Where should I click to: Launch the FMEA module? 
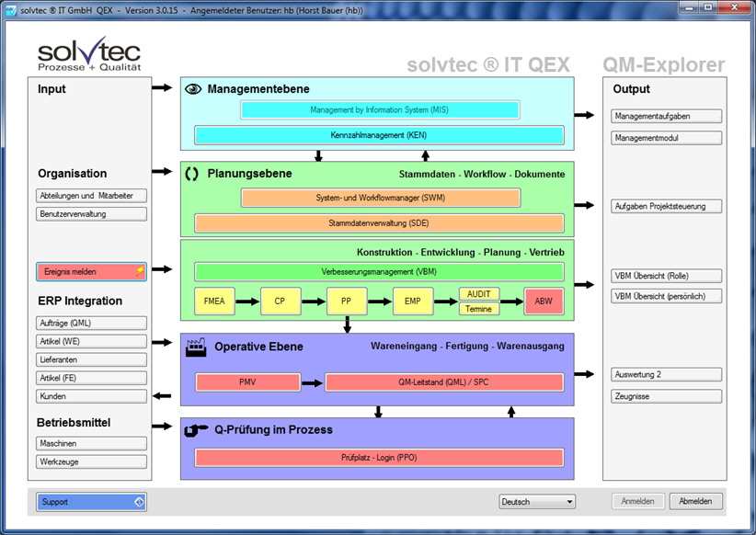214,302
